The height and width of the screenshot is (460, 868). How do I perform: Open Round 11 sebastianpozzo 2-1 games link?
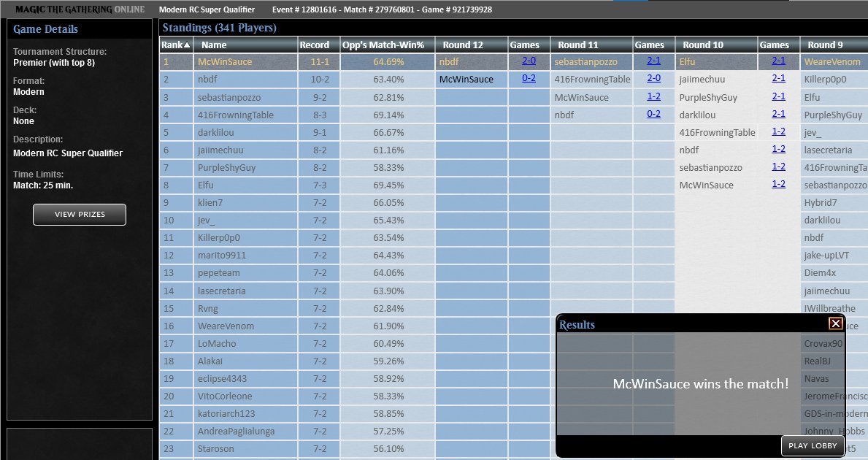tap(654, 61)
